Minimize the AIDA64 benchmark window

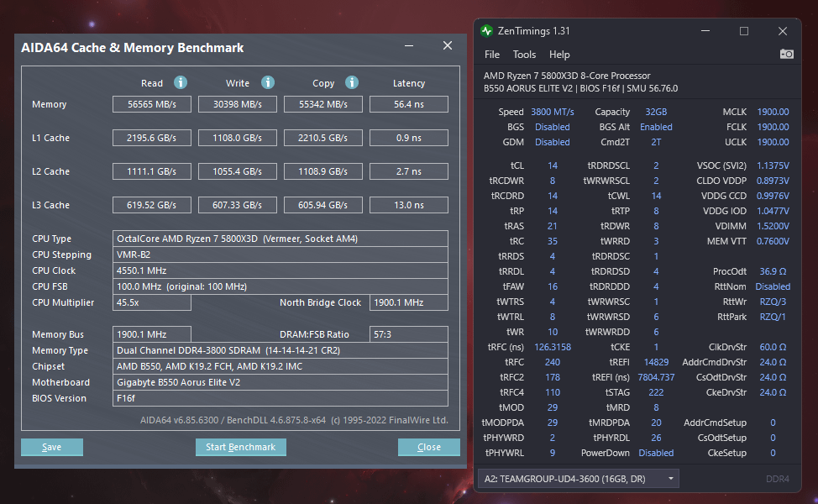(409, 46)
